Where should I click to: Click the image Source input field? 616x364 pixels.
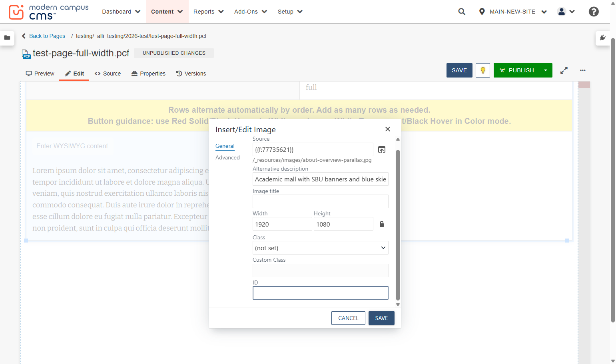tap(313, 149)
